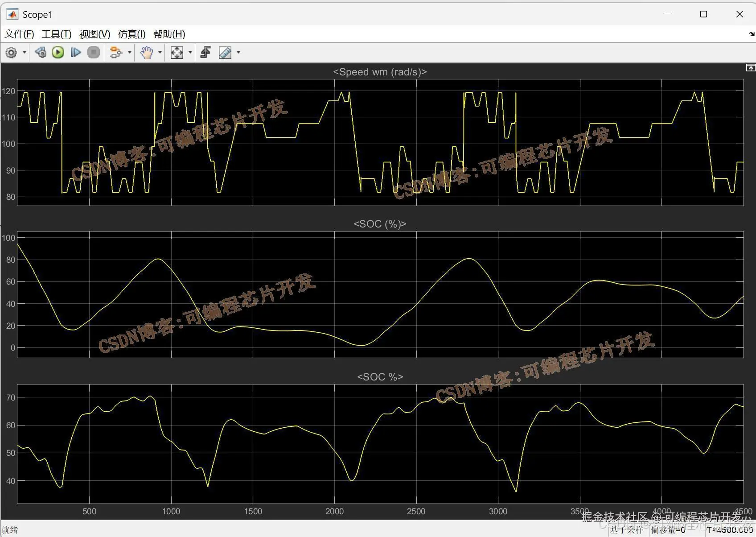Click the scale axes limits icon
Image resolution: width=756 pixels, height=537 pixels.
click(x=177, y=53)
